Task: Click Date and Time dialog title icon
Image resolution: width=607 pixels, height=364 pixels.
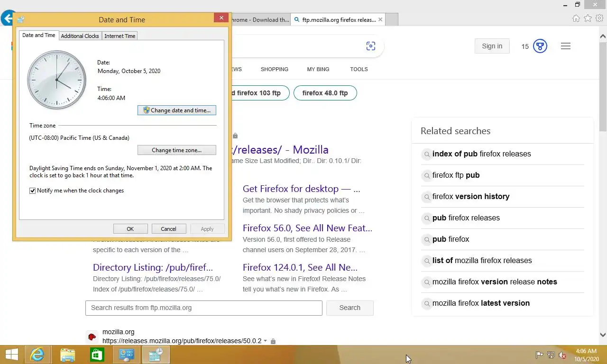Action: click(21, 19)
